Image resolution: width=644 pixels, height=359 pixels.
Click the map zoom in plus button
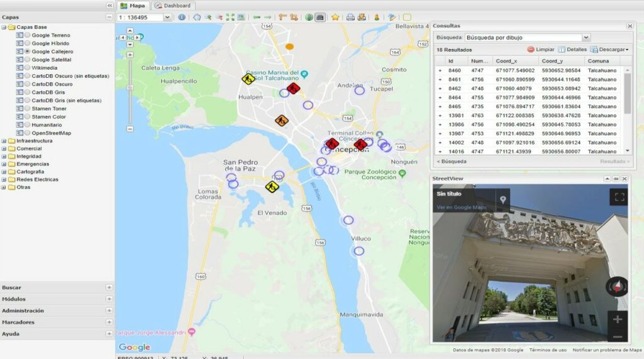tap(130, 55)
